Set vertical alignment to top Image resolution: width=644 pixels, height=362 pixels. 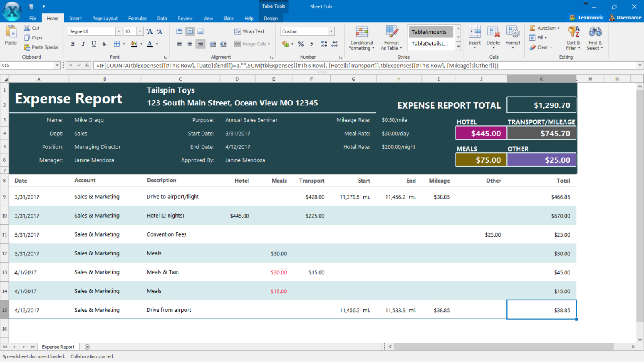(180, 31)
